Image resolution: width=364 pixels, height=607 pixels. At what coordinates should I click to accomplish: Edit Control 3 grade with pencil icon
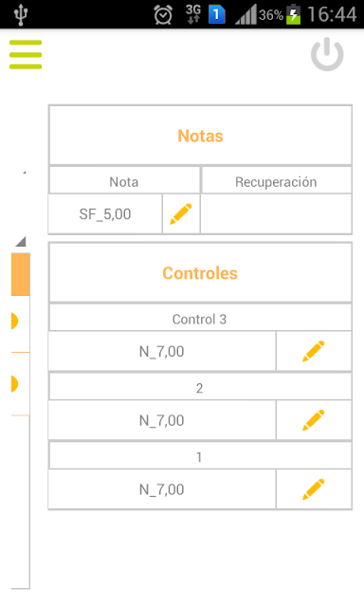click(x=314, y=351)
